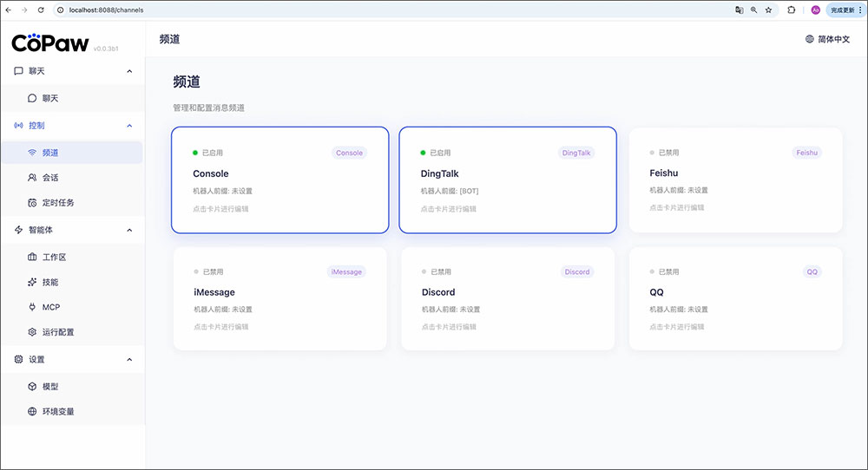Click the Feishu card title
Viewport: 868px width, 470px height.
click(664, 173)
